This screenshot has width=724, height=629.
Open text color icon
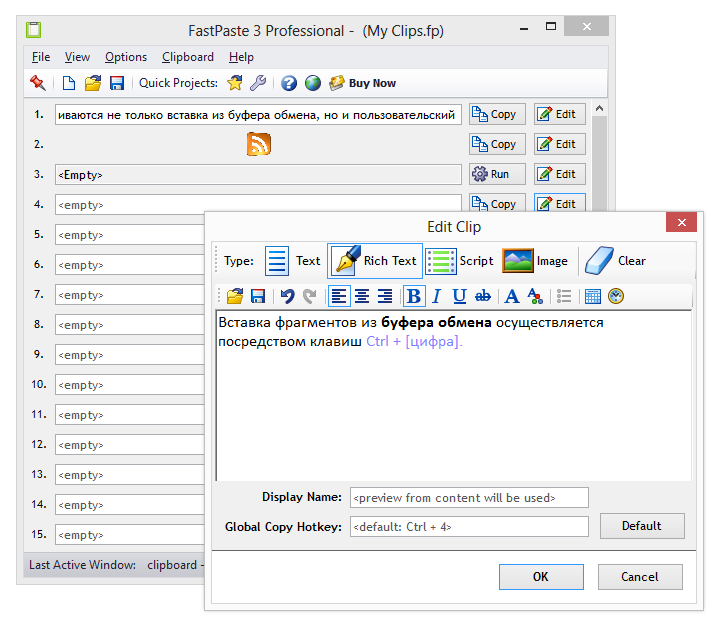(535, 296)
